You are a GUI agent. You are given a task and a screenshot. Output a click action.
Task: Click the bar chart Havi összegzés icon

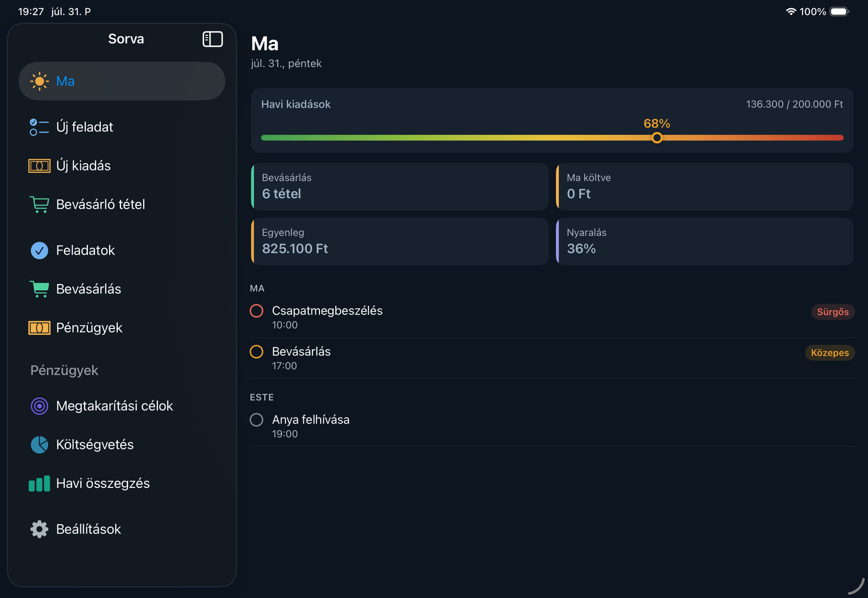coord(39,484)
